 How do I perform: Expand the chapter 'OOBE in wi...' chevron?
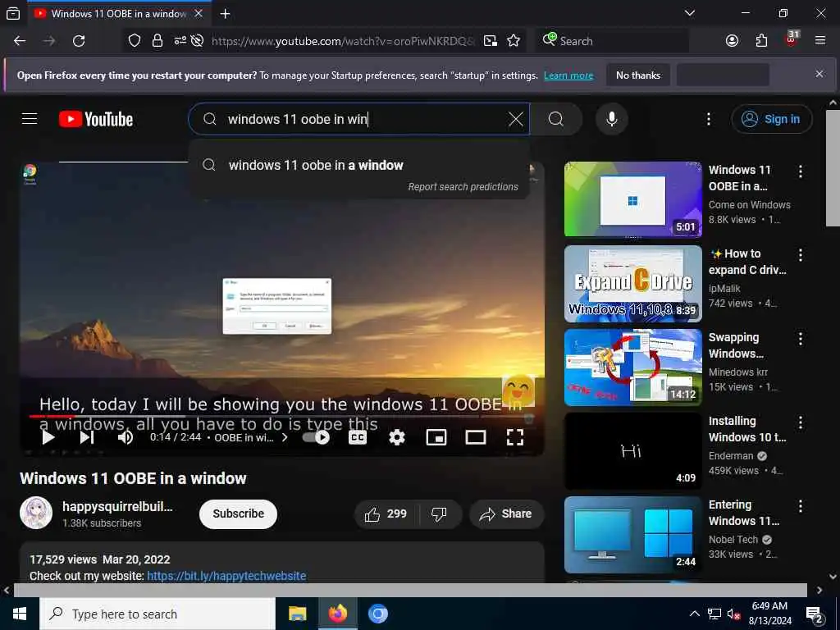coord(285,437)
